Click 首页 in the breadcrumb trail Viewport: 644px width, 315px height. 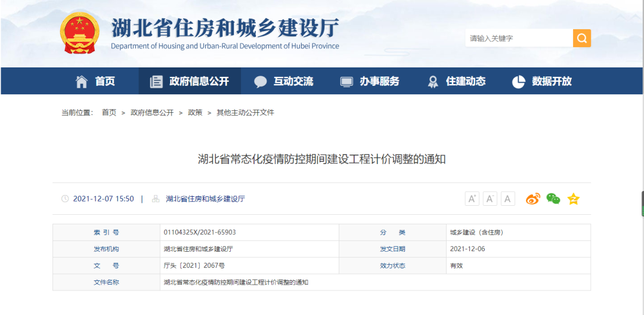click(x=109, y=113)
